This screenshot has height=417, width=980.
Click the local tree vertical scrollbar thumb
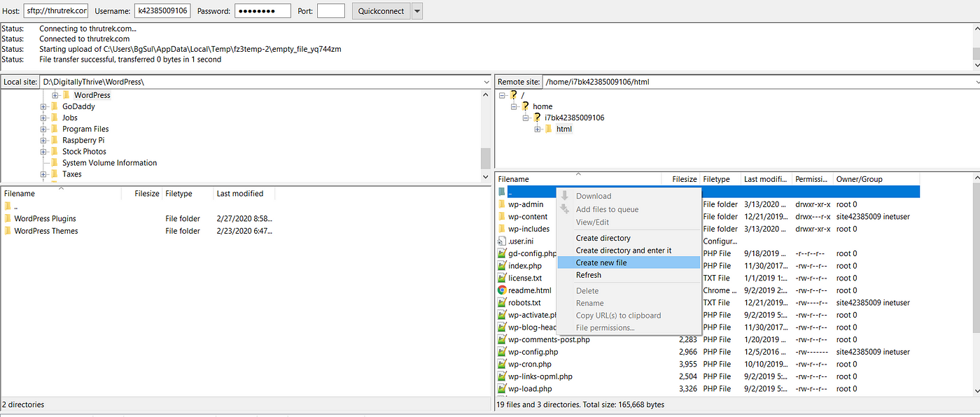click(486, 158)
